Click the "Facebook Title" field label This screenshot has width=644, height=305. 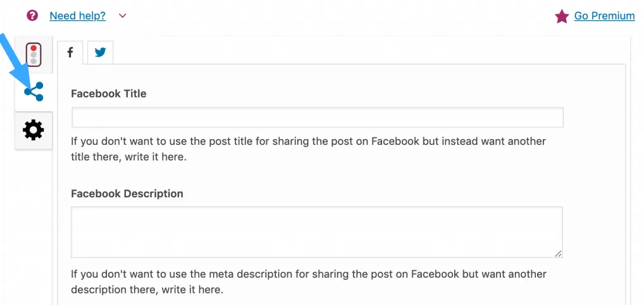108,94
